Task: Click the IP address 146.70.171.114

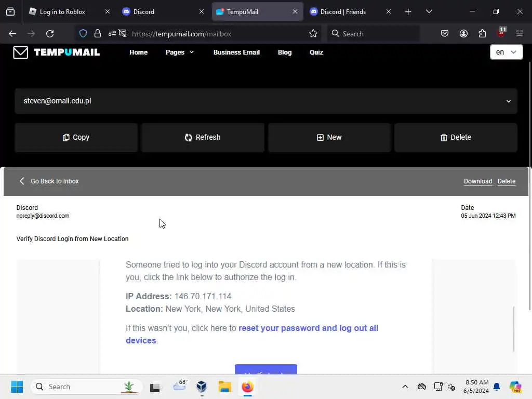Action: point(203,296)
